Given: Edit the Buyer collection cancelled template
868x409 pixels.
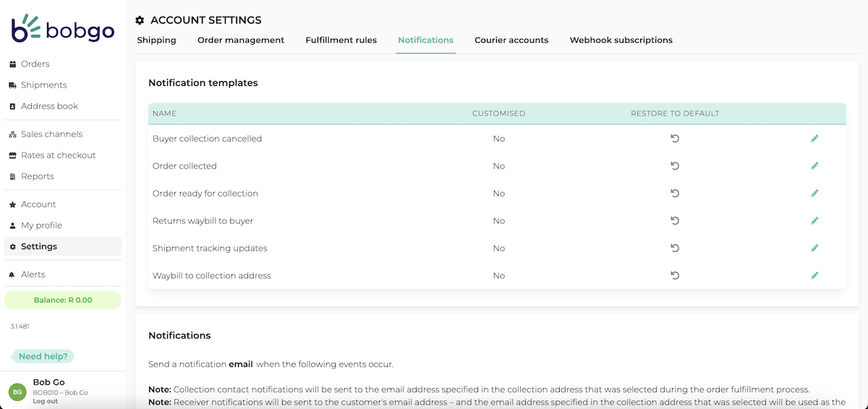Looking at the screenshot, I should [x=814, y=138].
